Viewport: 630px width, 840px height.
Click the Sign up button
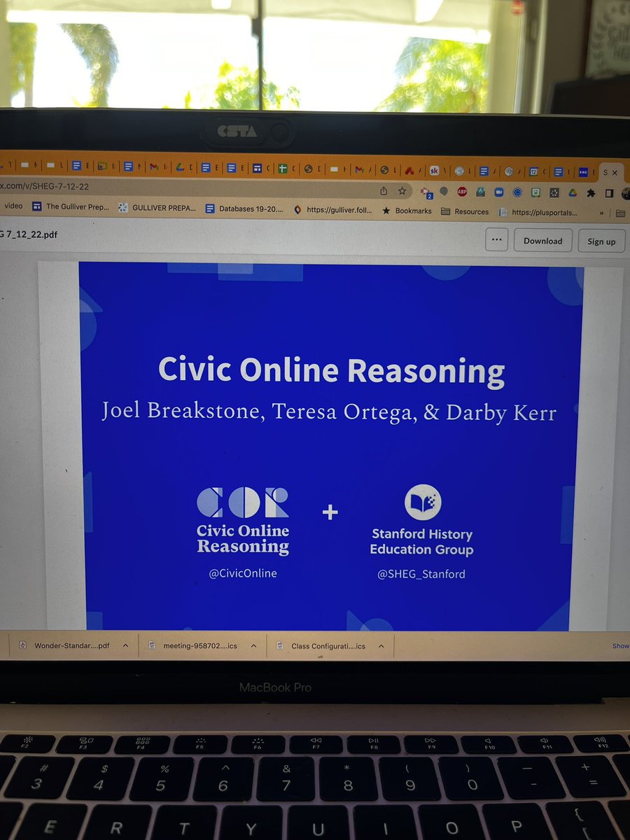click(601, 241)
